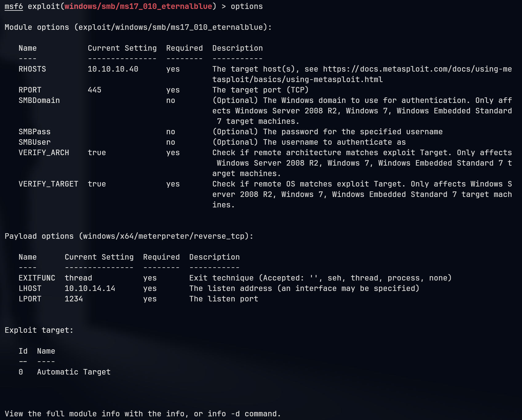This screenshot has width=522, height=420.
Task: Click 'The target port (TCP)' description
Action: coord(261,90)
